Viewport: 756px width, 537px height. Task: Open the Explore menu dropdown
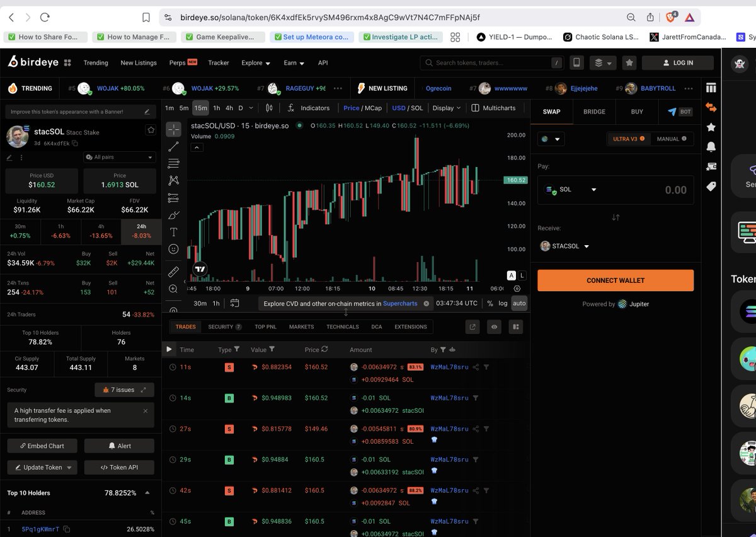pyautogui.click(x=256, y=63)
